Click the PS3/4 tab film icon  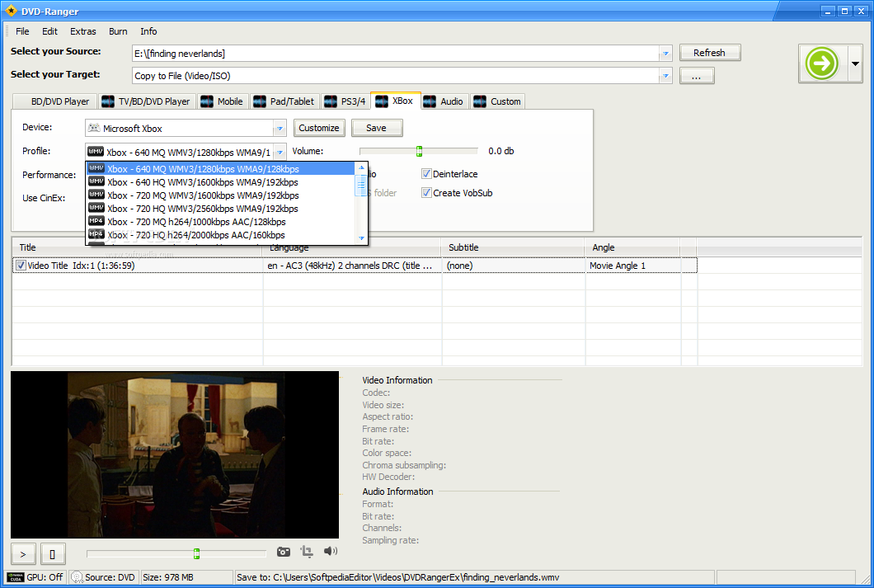point(331,101)
